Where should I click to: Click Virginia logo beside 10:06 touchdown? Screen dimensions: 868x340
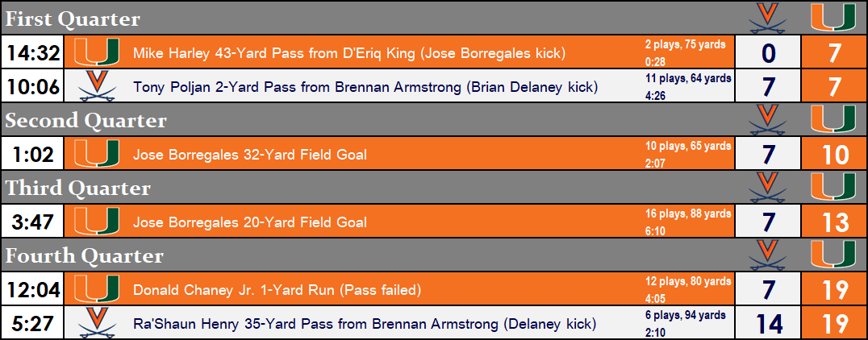[x=97, y=85]
